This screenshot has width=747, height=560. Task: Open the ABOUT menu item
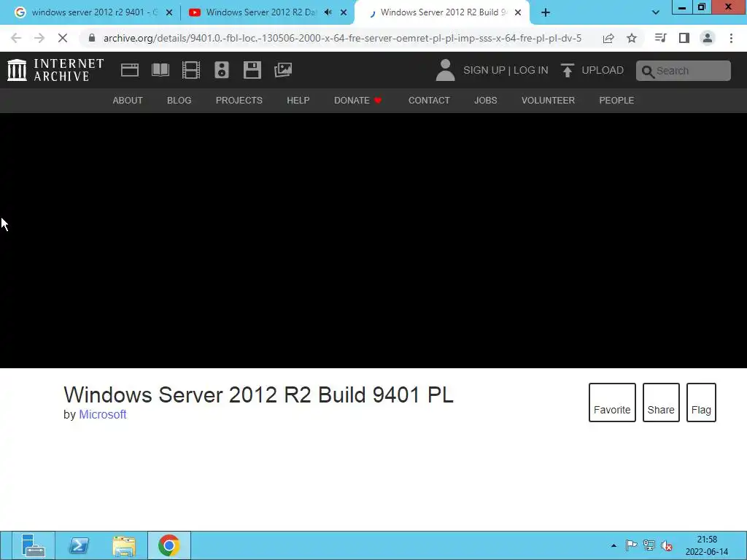tap(128, 101)
